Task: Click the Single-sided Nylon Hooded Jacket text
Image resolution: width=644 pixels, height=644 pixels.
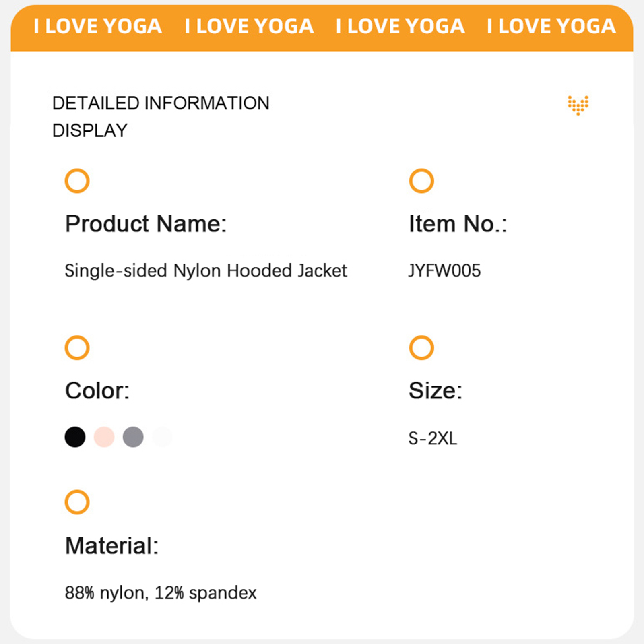Action: 206,270
